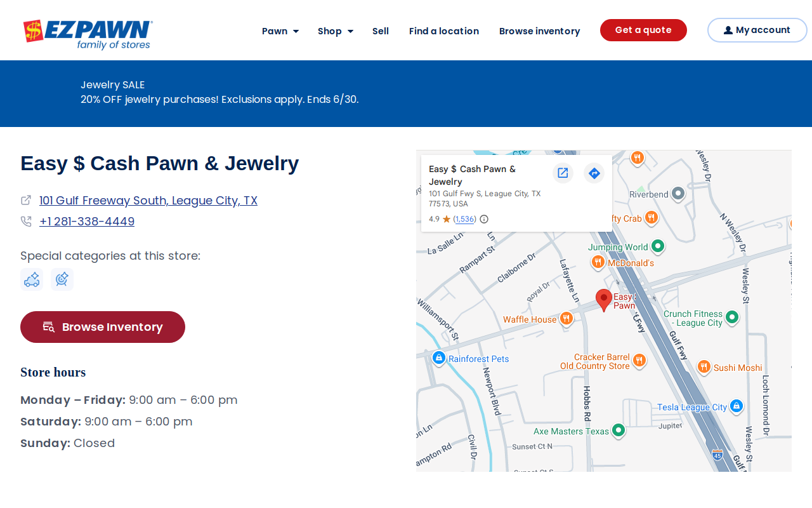Open the Sell page
This screenshot has width=812, height=508.
coord(381,31)
